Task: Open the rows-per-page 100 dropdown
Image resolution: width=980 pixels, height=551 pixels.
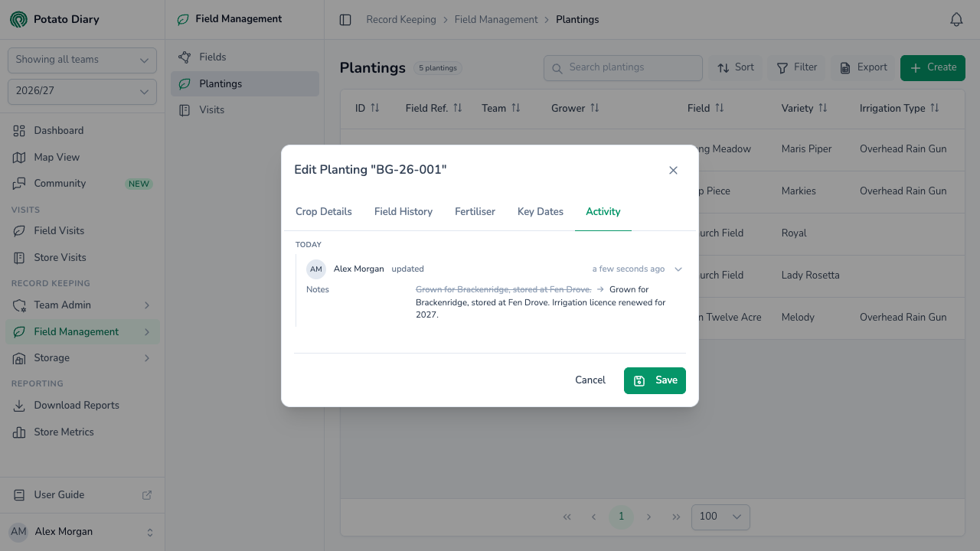Action: [720, 517]
